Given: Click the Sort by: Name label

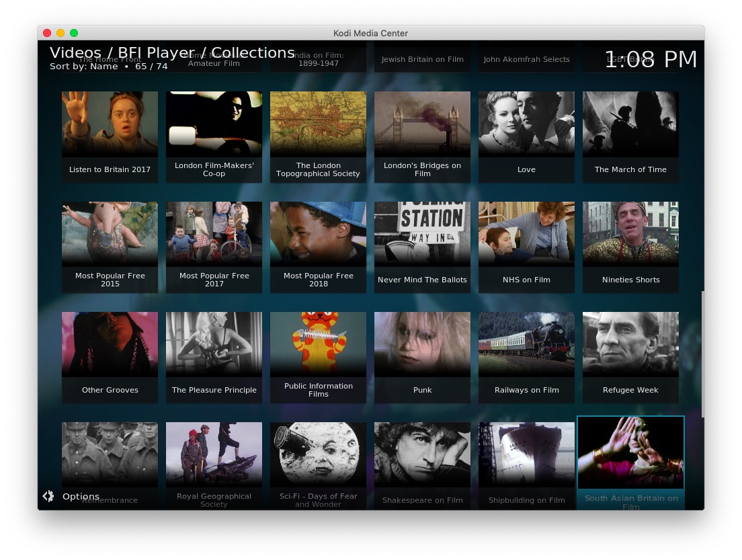Looking at the screenshot, I should pos(83,67).
